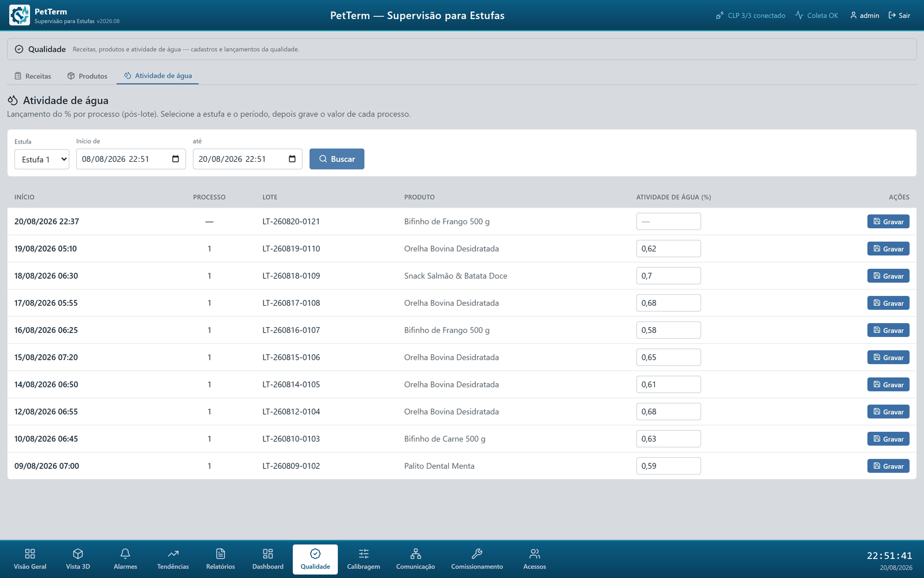Viewport: 924px width, 578px height.
Task: Open the Calibragem sliders icon
Action: (x=364, y=554)
